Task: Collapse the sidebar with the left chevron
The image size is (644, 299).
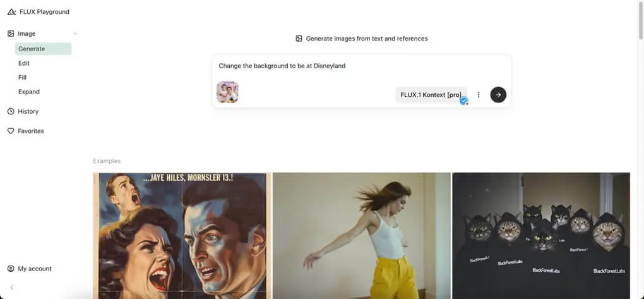Action: click(x=11, y=288)
